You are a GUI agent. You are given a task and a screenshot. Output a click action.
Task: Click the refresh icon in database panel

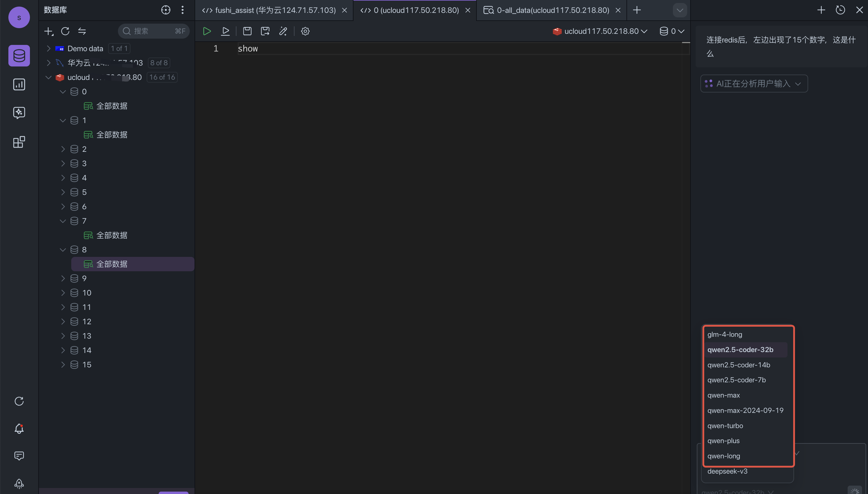[x=65, y=31]
